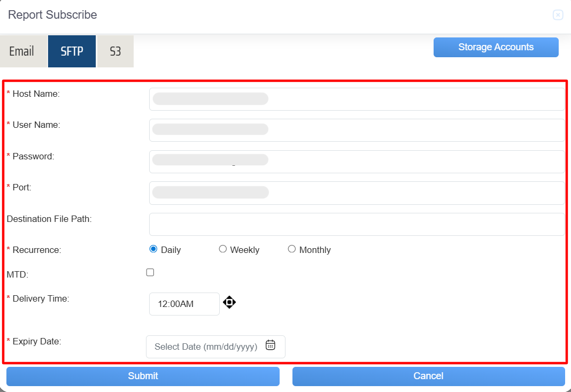Click the Password text box
571x392 pixels.
[357, 162]
